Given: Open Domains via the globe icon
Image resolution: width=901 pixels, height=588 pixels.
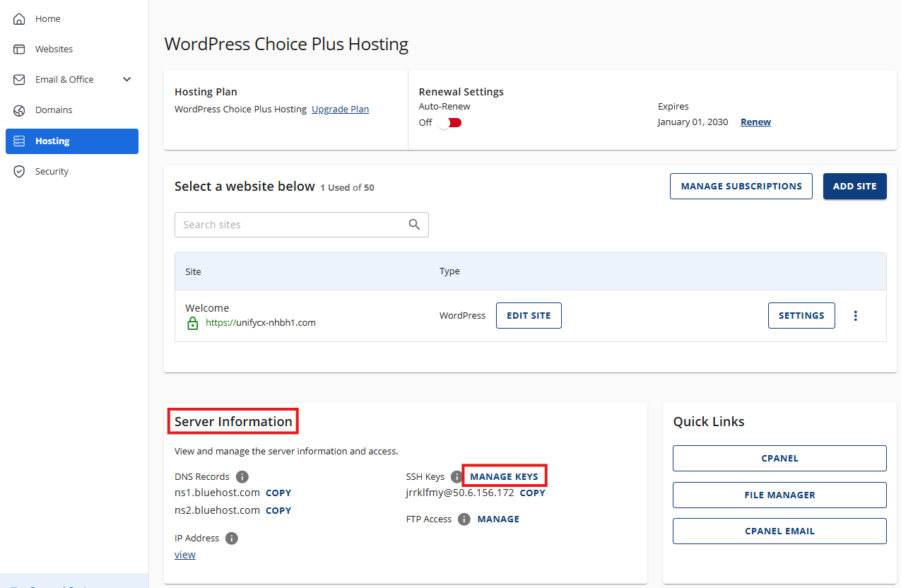Looking at the screenshot, I should [x=19, y=110].
